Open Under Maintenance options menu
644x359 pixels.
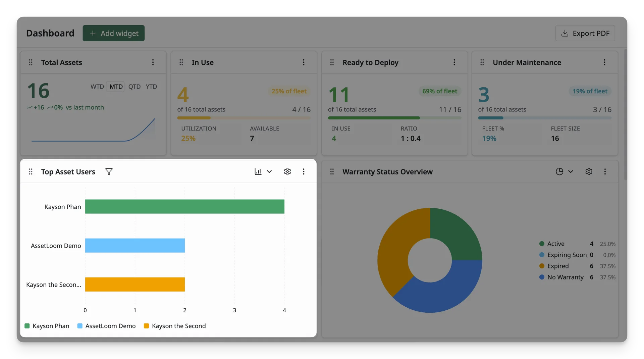pyautogui.click(x=604, y=62)
